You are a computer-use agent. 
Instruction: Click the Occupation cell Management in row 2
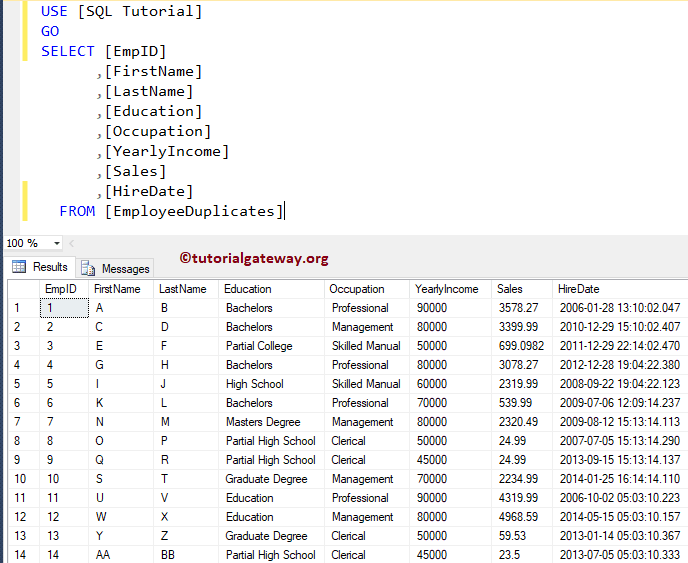coord(367,327)
